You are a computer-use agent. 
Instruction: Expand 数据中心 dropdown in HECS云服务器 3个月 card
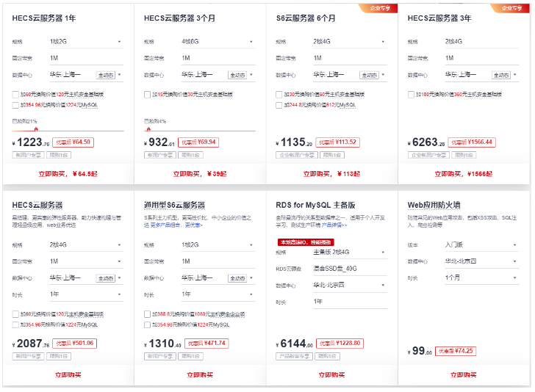pos(218,75)
